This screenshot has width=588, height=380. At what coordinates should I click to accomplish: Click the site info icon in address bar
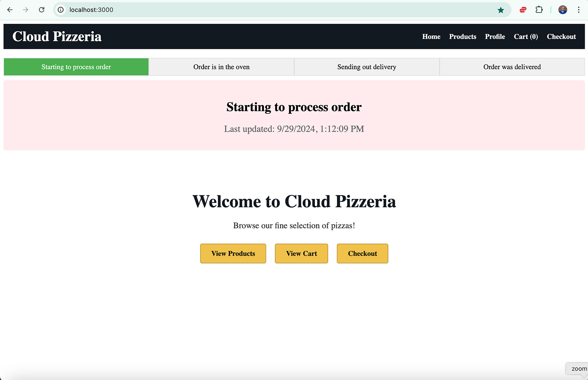(61, 10)
